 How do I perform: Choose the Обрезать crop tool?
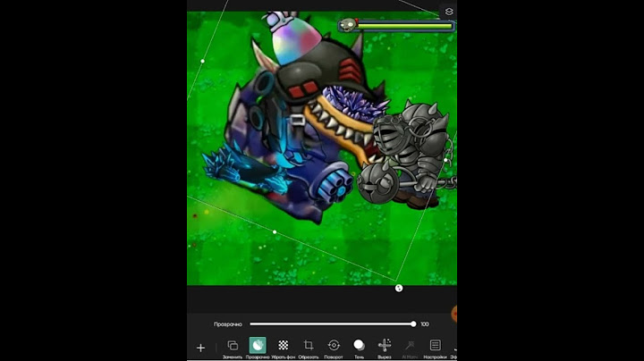tap(309, 348)
